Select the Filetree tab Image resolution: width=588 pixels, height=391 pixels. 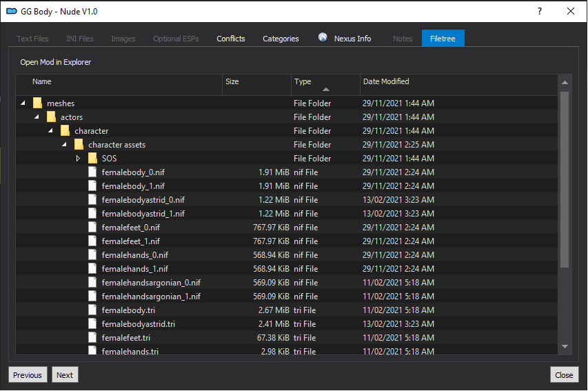pyautogui.click(x=443, y=39)
